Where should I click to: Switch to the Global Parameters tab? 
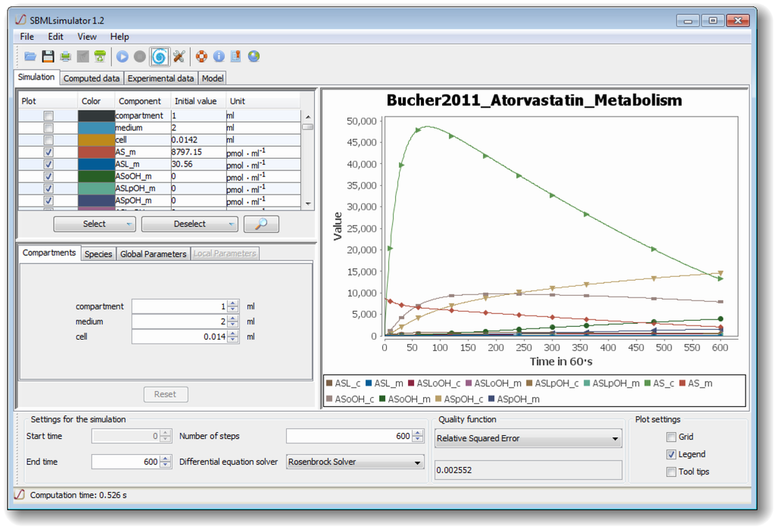tap(153, 254)
